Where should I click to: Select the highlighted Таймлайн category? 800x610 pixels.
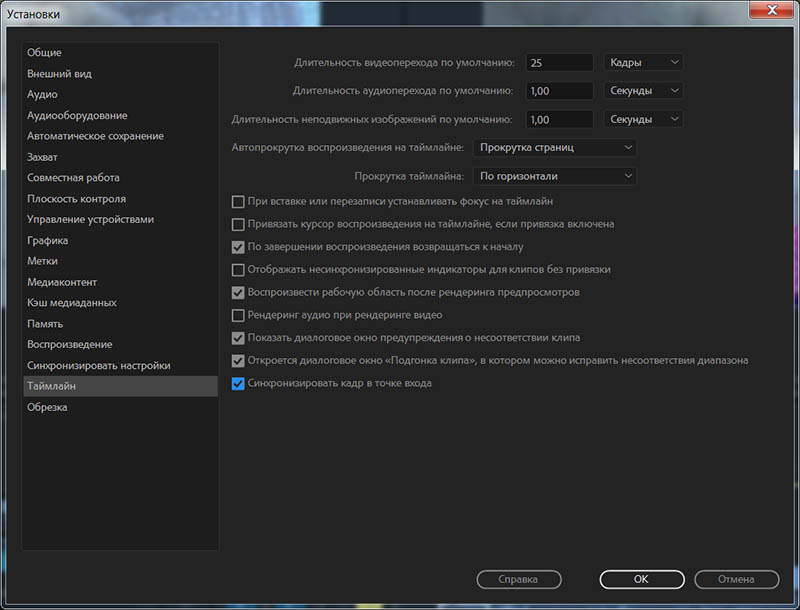click(x=120, y=386)
